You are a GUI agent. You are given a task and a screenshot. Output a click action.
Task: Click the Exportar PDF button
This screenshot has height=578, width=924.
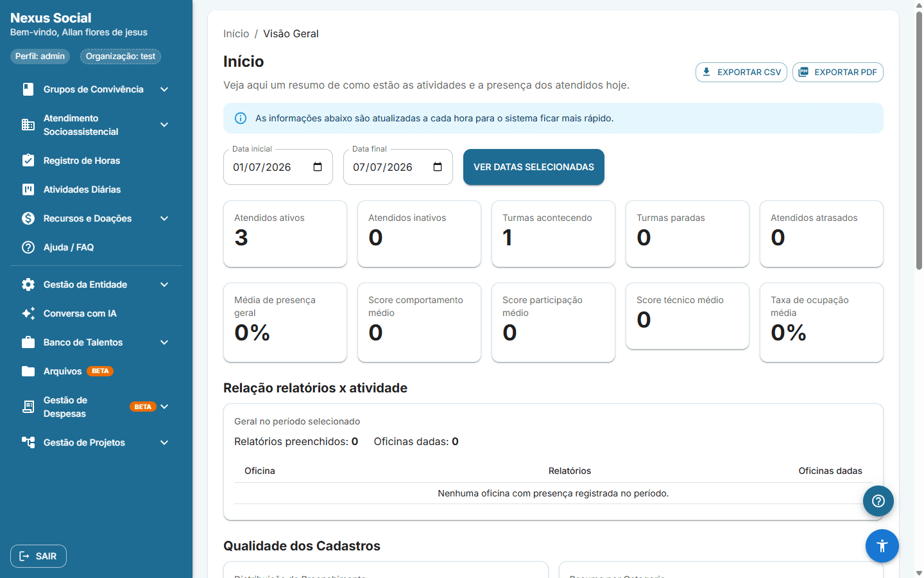838,72
